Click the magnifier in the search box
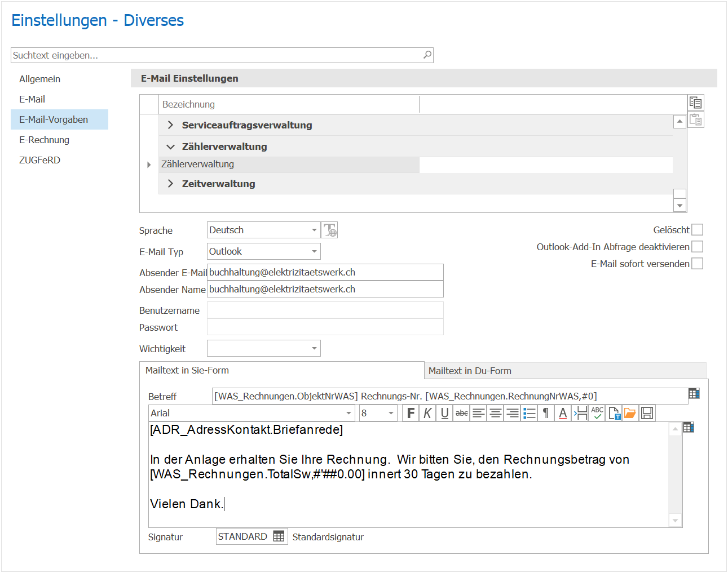Viewport: 728px width, 573px height. tap(427, 55)
